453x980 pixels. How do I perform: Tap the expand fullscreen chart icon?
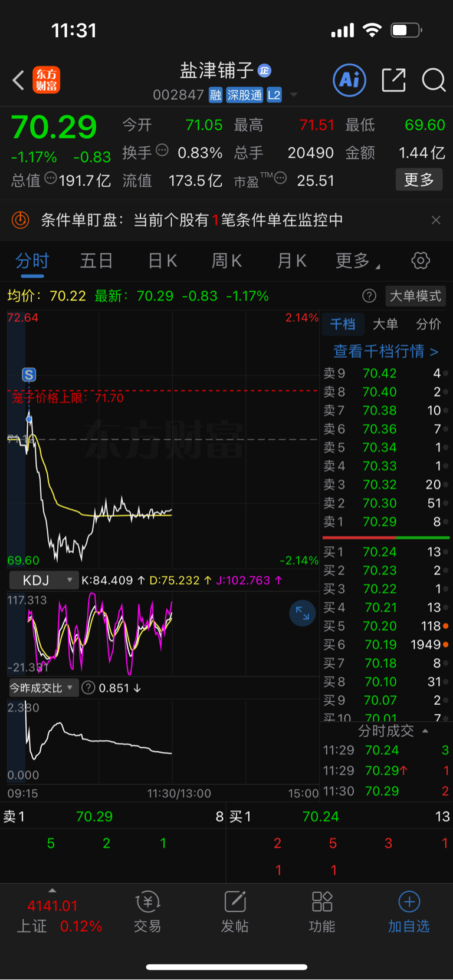click(x=303, y=613)
